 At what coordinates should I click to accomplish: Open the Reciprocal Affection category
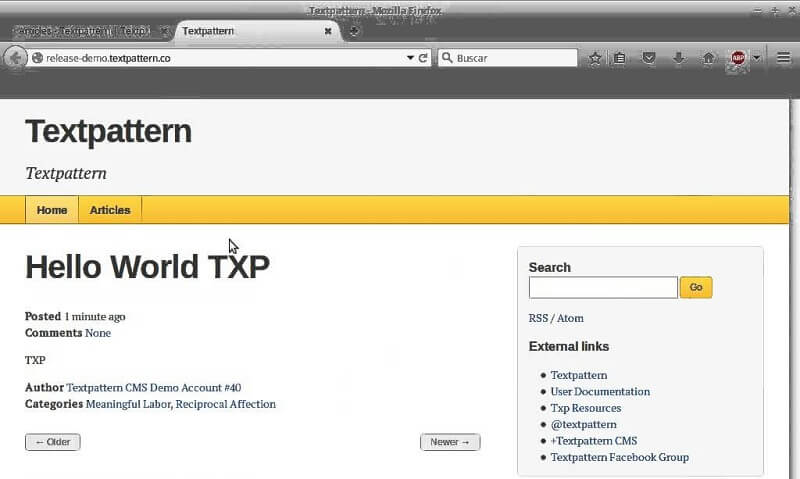pos(226,404)
